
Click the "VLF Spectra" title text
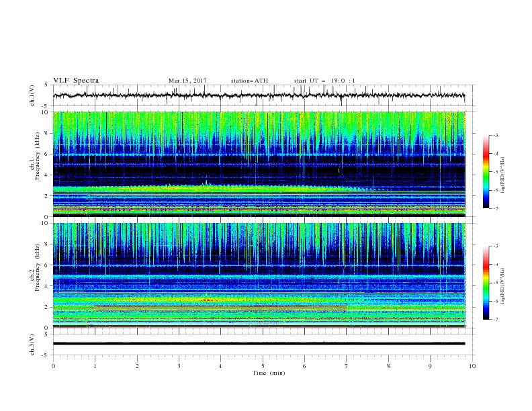tap(76, 81)
